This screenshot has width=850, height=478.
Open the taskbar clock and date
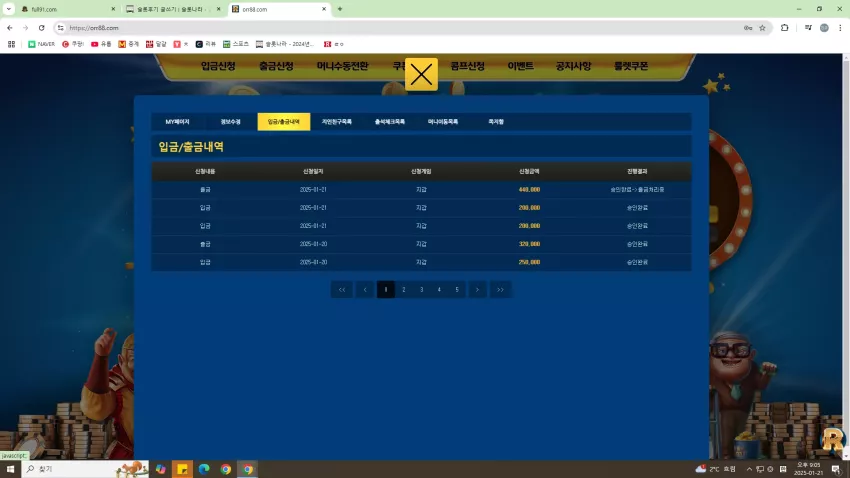coord(808,469)
